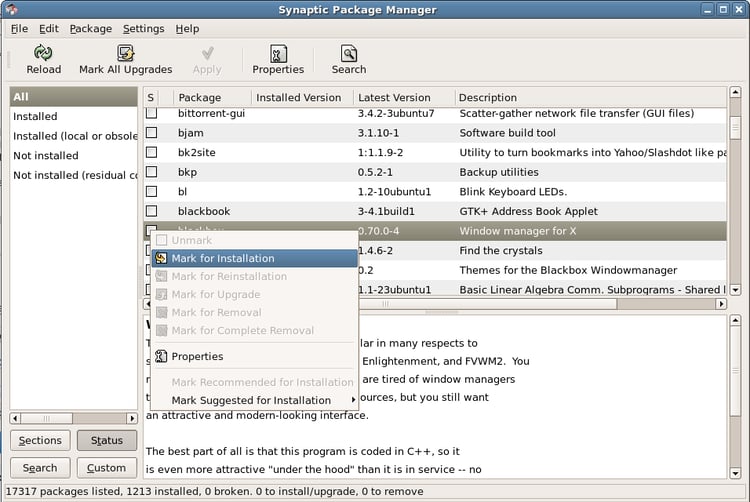This screenshot has height=502, width=750.
Task: Toggle status box for bjam
Action: [151, 132]
